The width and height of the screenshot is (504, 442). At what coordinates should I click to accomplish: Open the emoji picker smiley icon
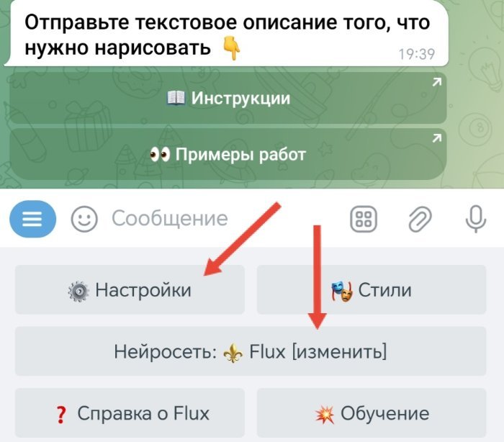pyautogui.click(x=84, y=220)
